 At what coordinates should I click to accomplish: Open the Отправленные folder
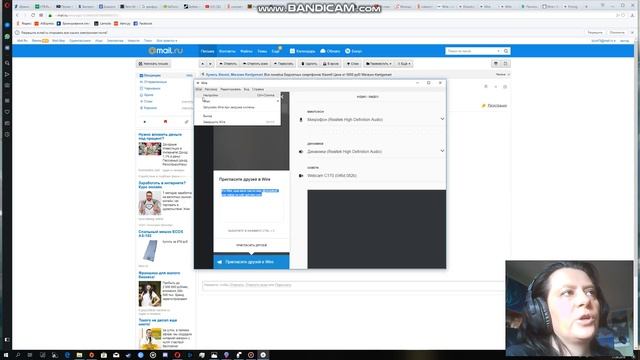point(155,82)
